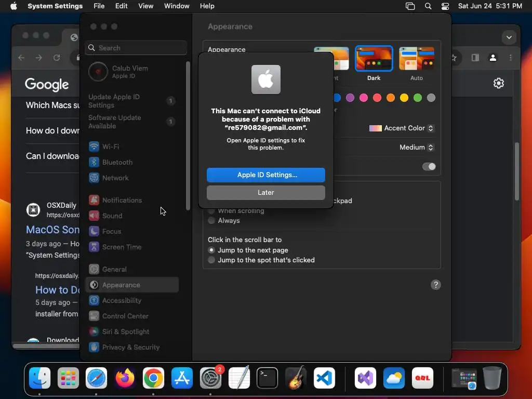Image resolution: width=532 pixels, height=399 pixels.
Task: Open App Store from the Dock
Action: pyautogui.click(x=182, y=378)
